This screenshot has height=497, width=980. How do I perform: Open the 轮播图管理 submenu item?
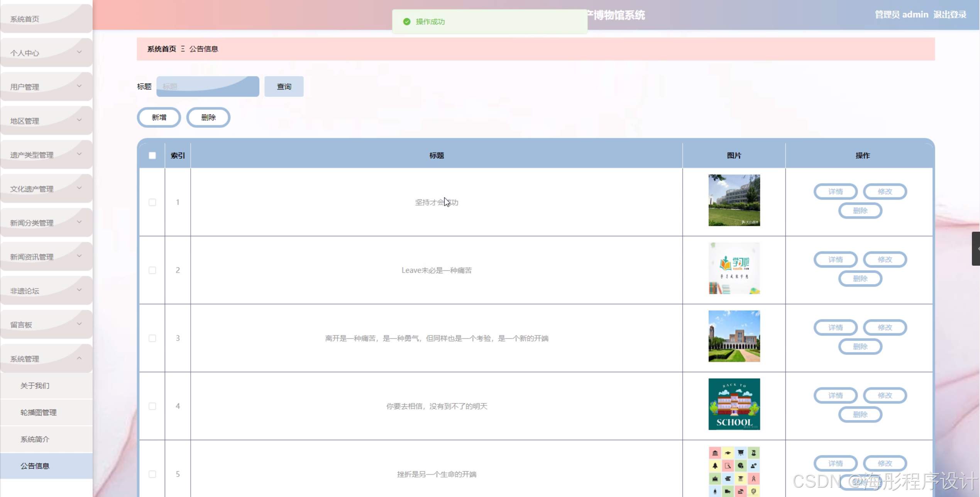coord(38,412)
